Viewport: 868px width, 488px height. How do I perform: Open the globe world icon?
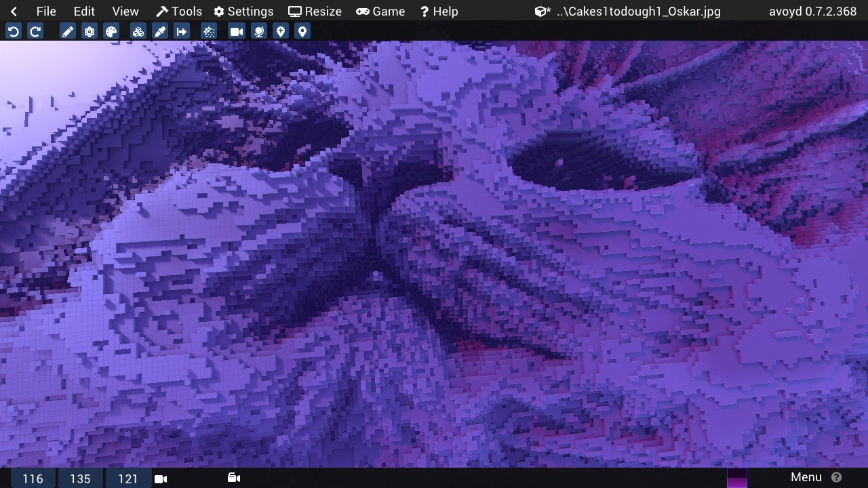click(x=258, y=32)
